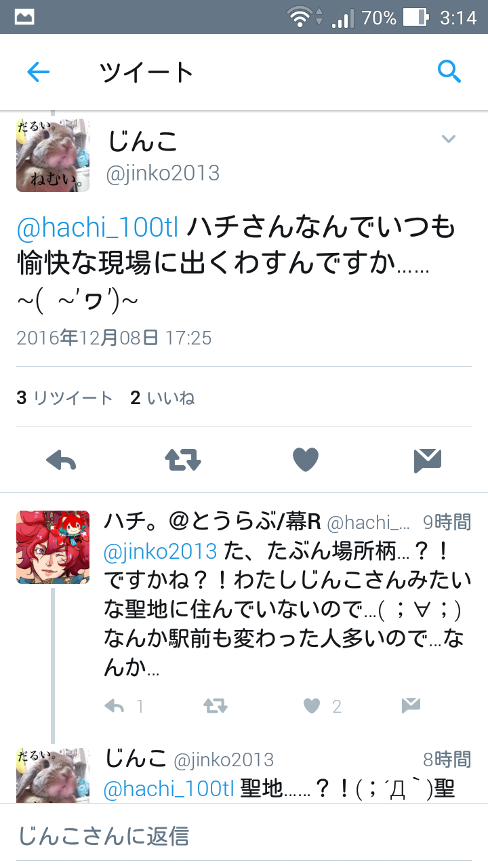Tap the じんこさんに返信 reply field
Image resolution: width=488 pixels, height=868 pixels.
(x=244, y=836)
